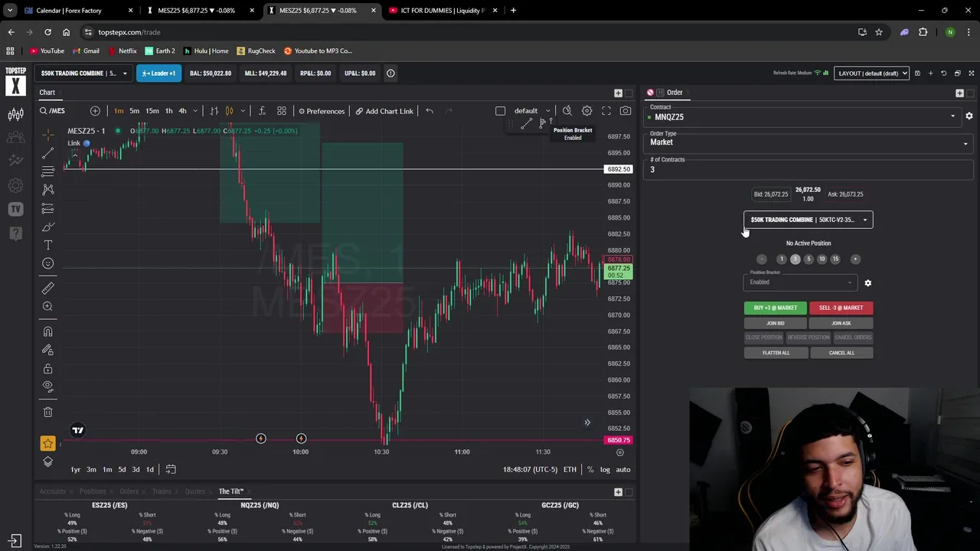This screenshot has height=551, width=980.
Task: Expand chart style dropdown arrow beside the candles icon
Action: click(242, 111)
